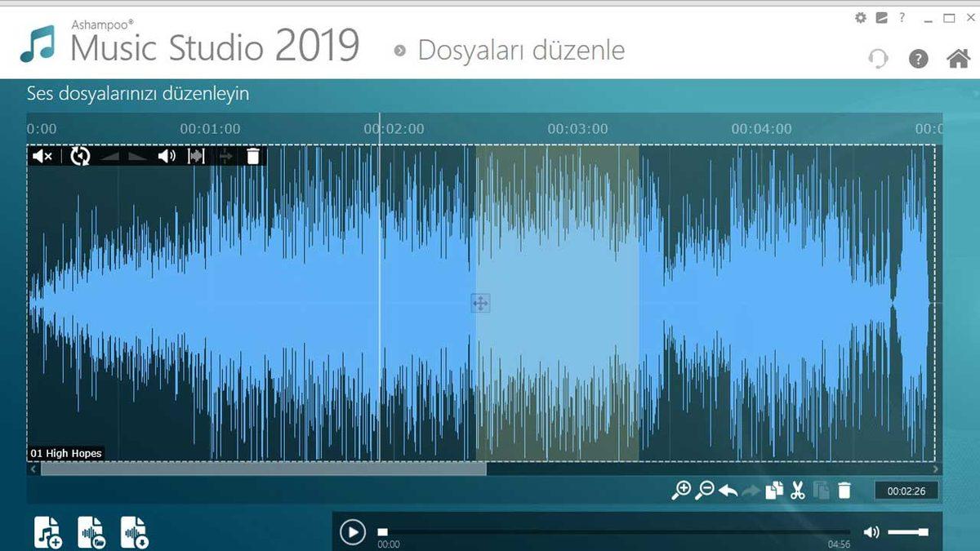Play the audio preview
Image resolution: width=980 pixels, height=551 pixels.
click(x=353, y=531)
